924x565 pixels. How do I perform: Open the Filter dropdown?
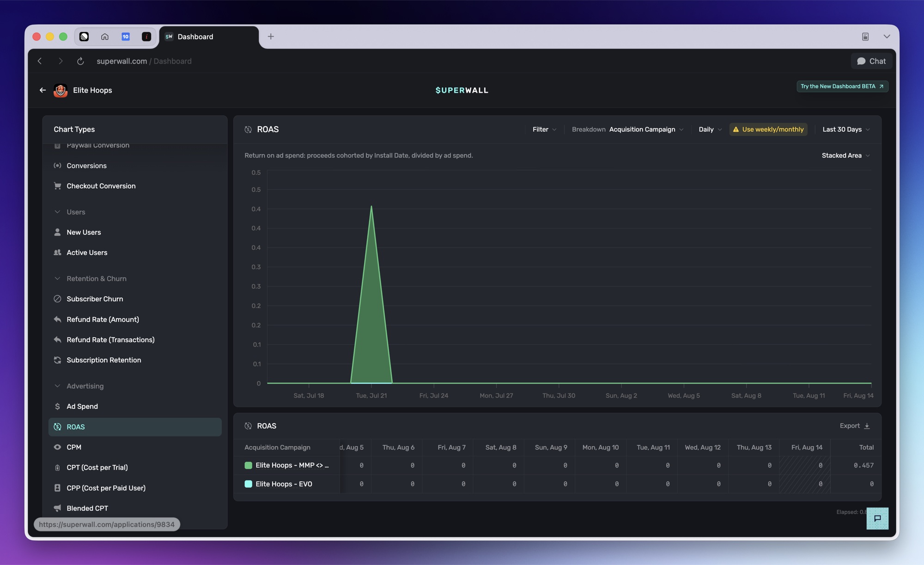(x=544, y=129)
